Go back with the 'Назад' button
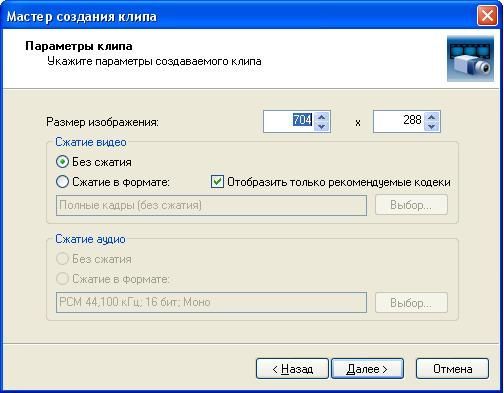This screenshot has height=393, width=504. pyautogui.click(x=292, y=369)
